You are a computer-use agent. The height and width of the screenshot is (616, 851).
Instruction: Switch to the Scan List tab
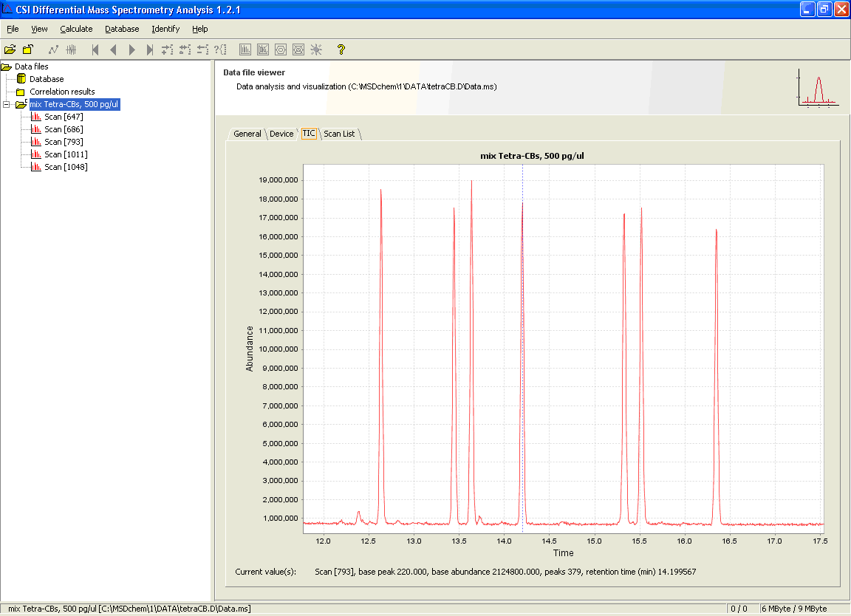pos(339,134)
